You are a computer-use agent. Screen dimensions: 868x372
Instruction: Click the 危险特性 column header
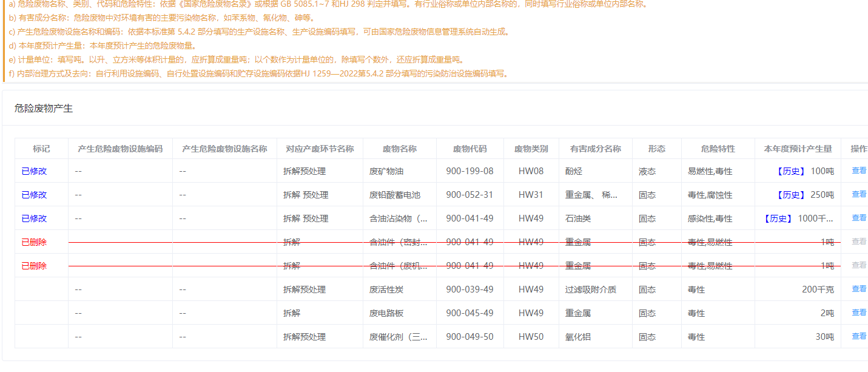pos(718,149)
